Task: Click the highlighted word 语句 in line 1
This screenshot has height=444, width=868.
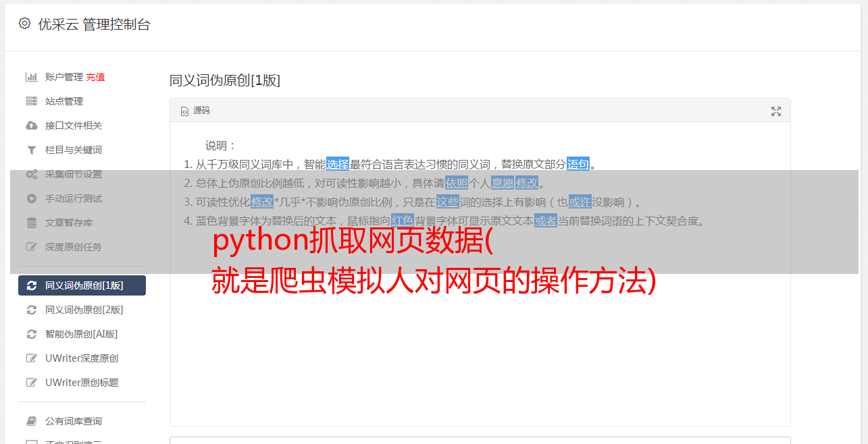Action: pyautogui.click(x=578, y=164)
